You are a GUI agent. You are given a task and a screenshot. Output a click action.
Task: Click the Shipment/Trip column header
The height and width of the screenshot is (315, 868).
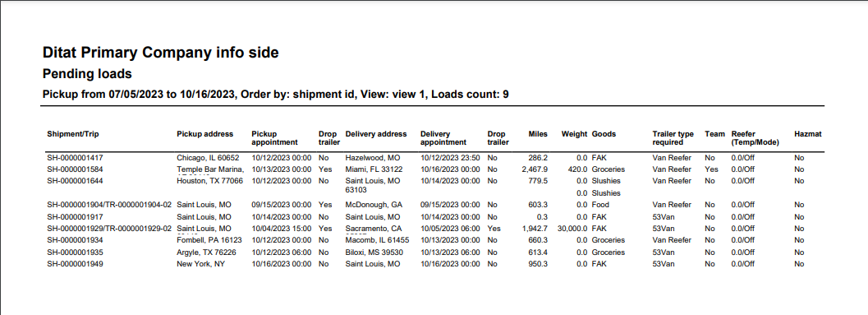pos(73,134)
